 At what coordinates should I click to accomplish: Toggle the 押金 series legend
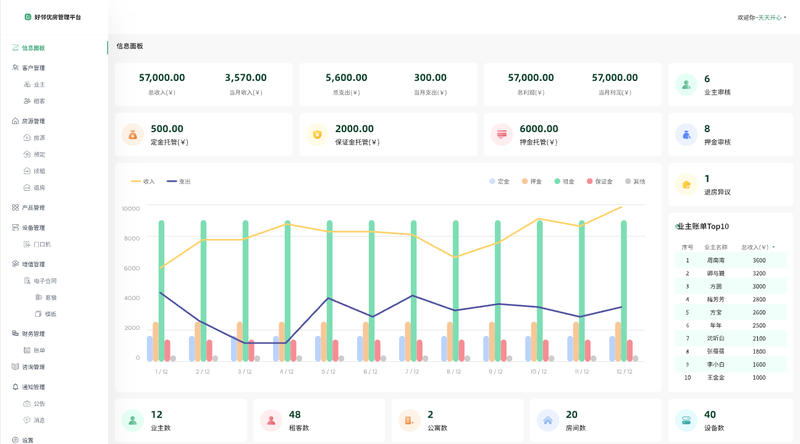coord(532,181)
